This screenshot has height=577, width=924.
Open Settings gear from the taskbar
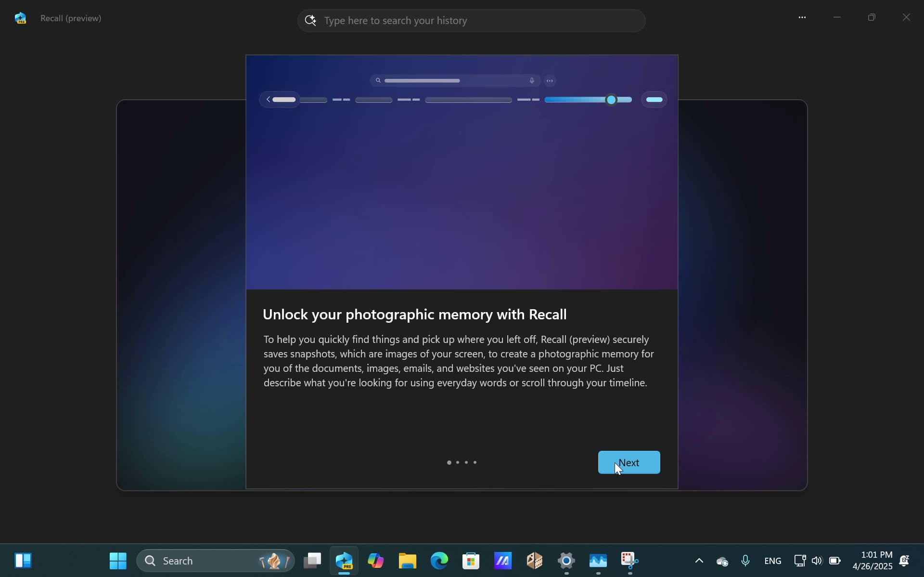coord(566,561)
